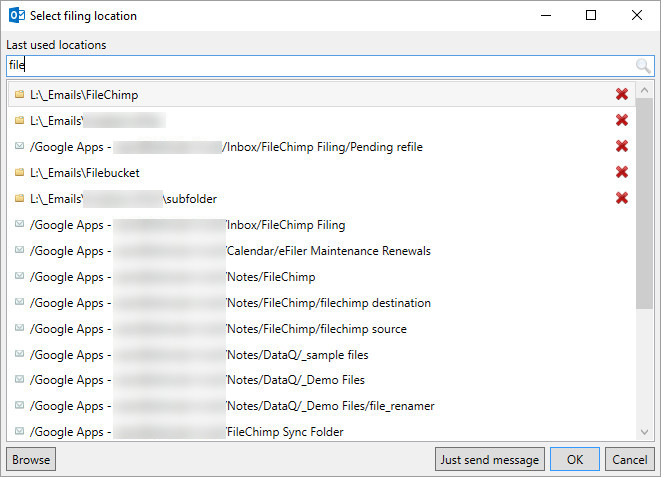Click the scrollbar up arrow
The image size is (661, 477).
click(644, 90)
